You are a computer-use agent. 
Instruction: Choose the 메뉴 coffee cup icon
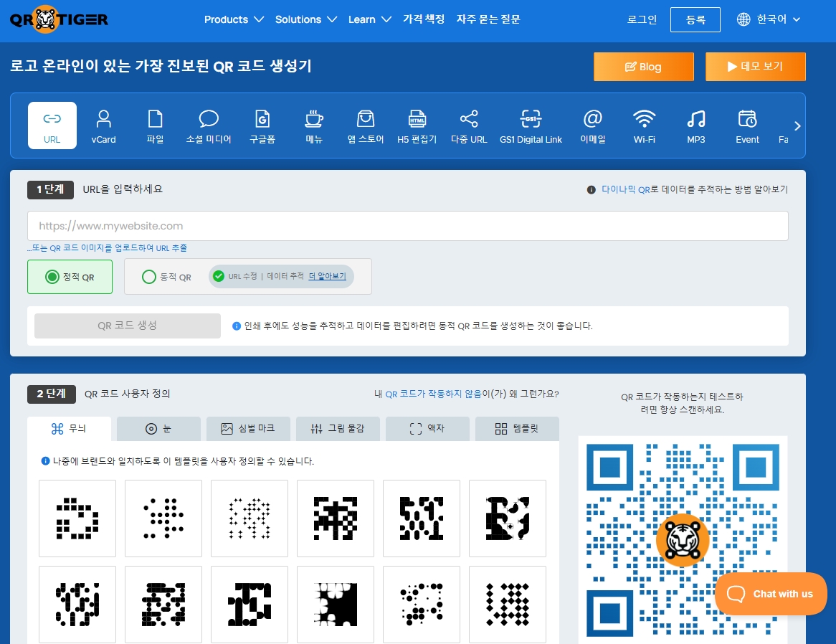tap(314, 118)
